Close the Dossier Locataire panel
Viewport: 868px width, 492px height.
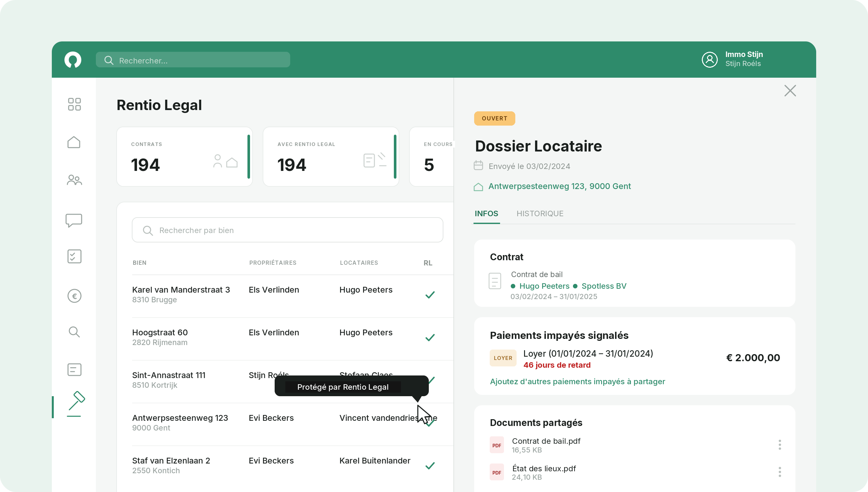pos(790,91)
